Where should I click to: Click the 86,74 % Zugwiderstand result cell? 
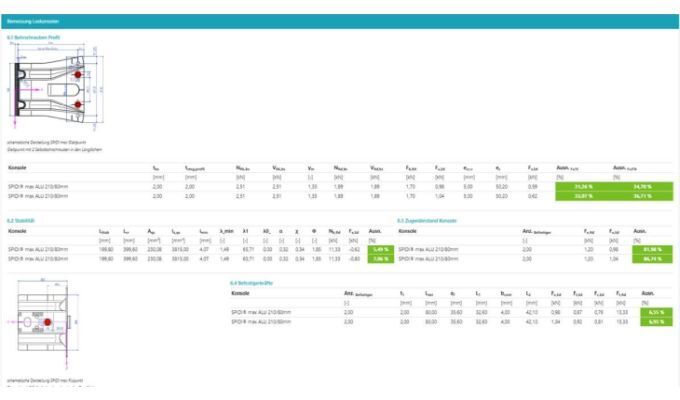coord(653,259)
